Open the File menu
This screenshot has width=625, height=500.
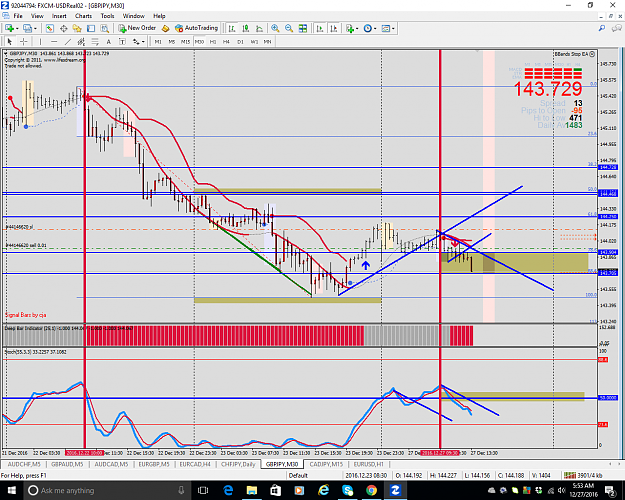click(x=18, y=16)
